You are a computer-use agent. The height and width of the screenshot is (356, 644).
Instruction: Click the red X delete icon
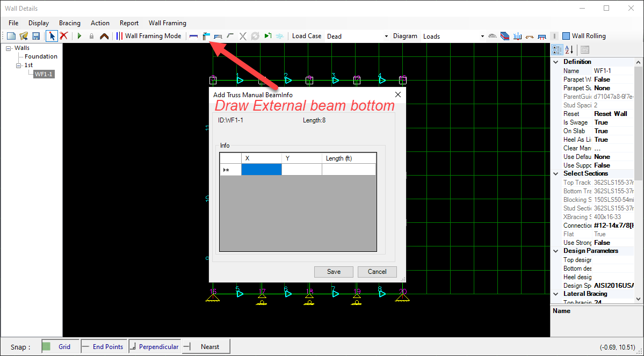[63, 36]
